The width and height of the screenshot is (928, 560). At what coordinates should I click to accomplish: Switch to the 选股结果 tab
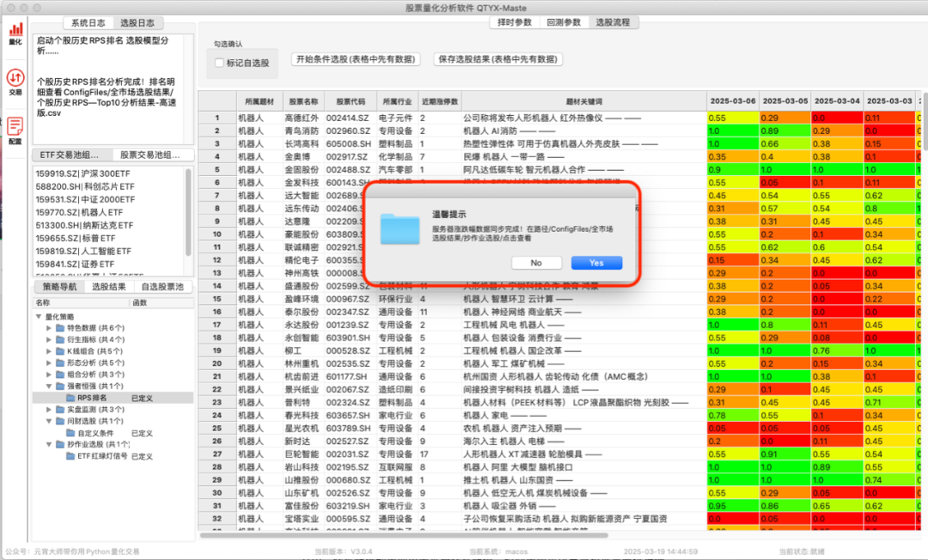(109, 286)
